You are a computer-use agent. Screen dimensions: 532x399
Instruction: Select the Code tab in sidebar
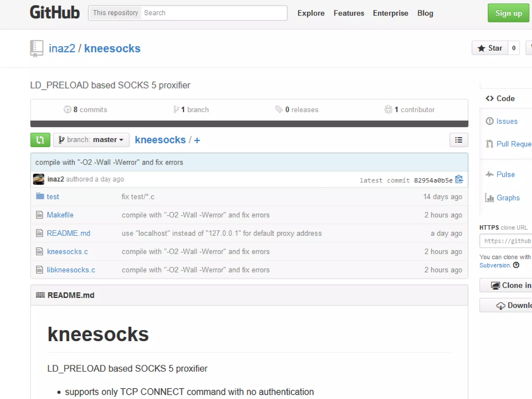(x=500, y=98)
